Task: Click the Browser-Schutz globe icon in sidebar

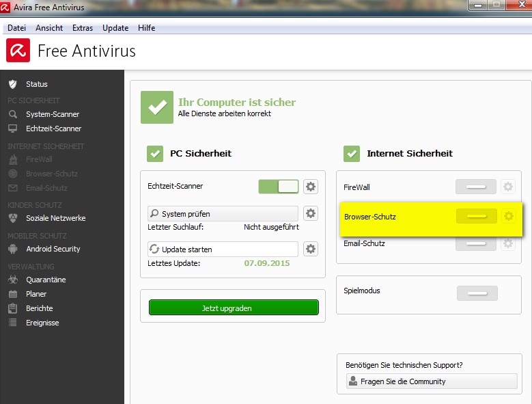Action: point(13,174)
